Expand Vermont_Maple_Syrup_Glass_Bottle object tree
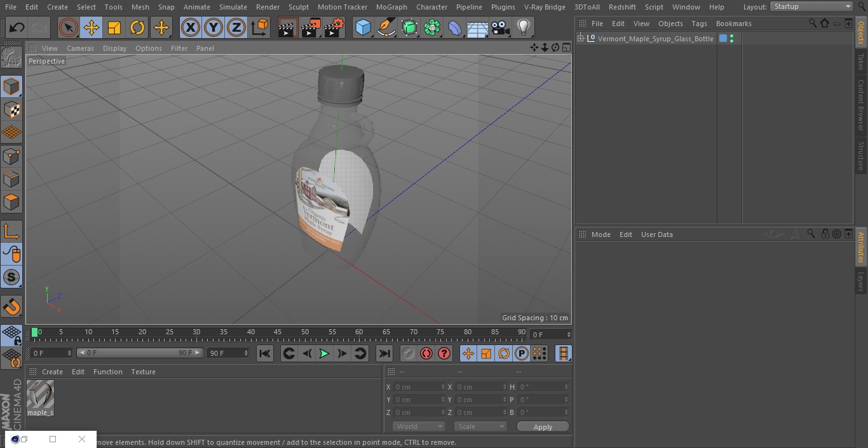Screen dimensions: 868x448 (580, 39)
